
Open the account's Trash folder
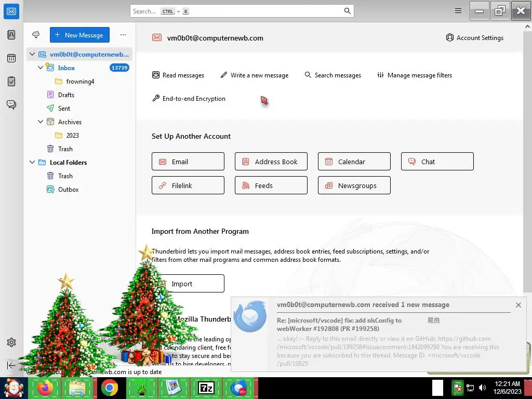65,149
